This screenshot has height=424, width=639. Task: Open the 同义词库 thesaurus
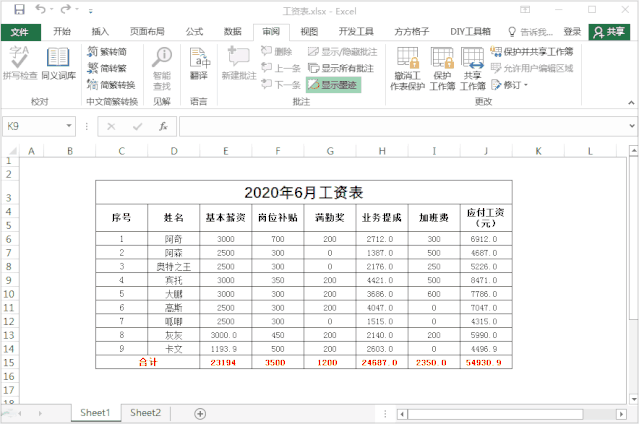58,63
